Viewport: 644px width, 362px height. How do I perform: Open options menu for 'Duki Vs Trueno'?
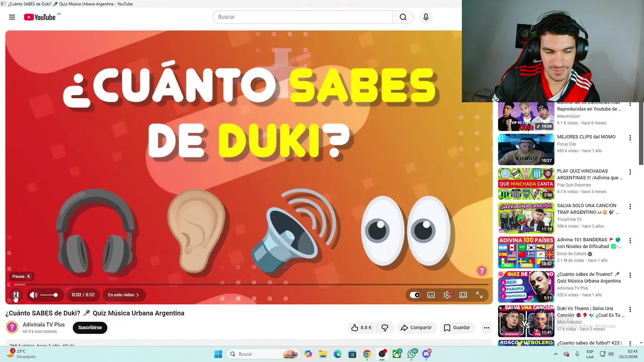click(630, 309)
